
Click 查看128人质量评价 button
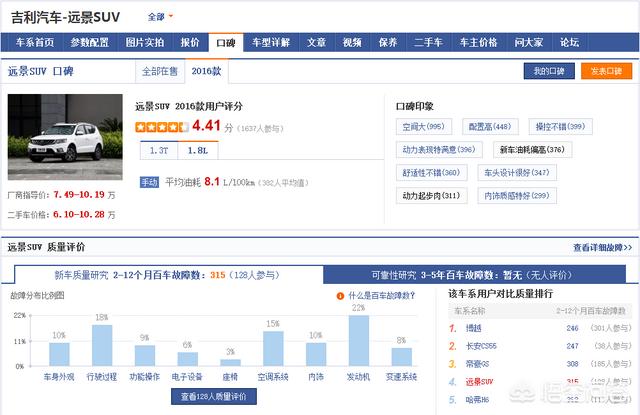point(213,396)
